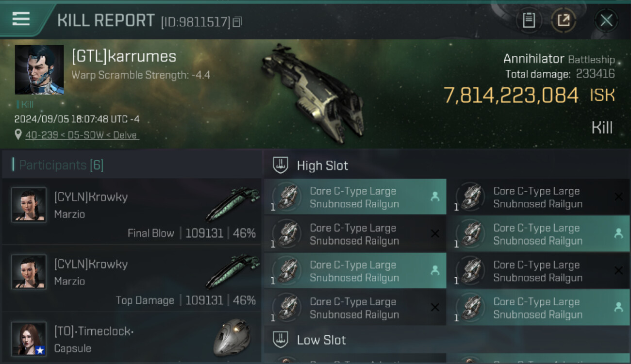View the karrumes victim portrait
This screenshot has width=631, height=364.
pyautogui.click(x=39, y=70)
